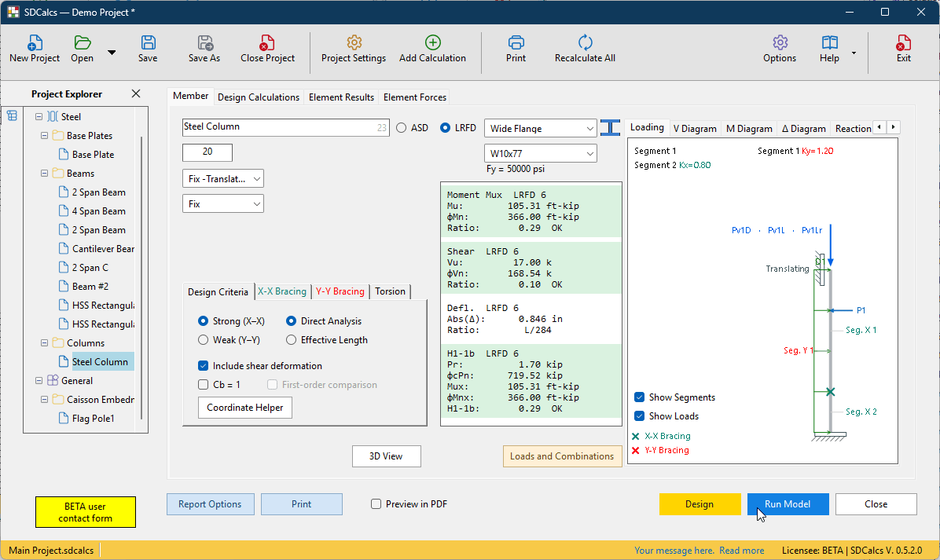The width and height of the screenshot is (940, 560).
Task: Open Loads and Combinations
Action: tap(562, 456)
